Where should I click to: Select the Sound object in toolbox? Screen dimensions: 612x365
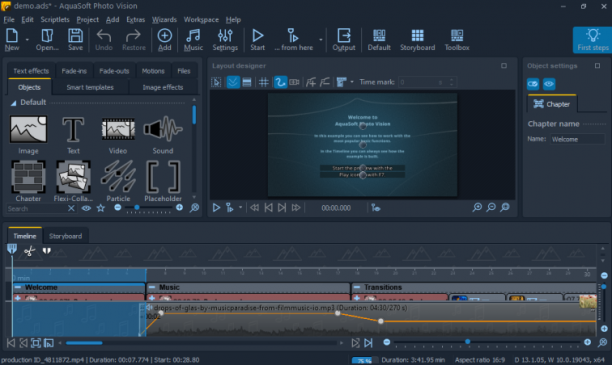click(163, 135)
